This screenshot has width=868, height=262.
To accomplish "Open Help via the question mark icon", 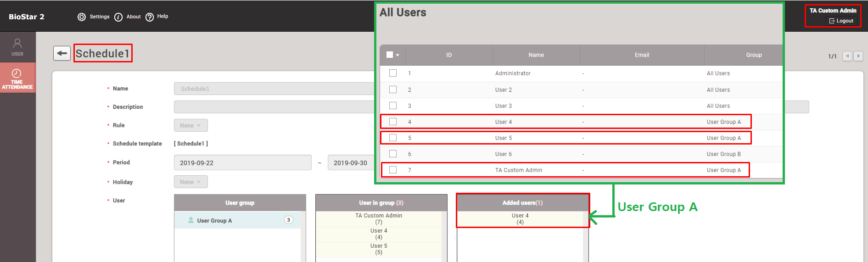I will (x=150, y=17).
